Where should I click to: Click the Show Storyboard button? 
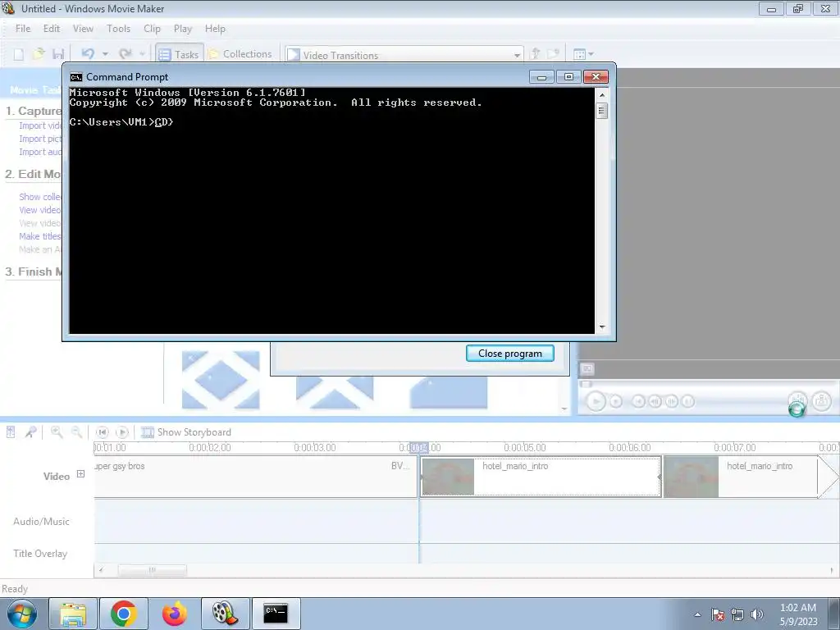[x=186, y=431]
